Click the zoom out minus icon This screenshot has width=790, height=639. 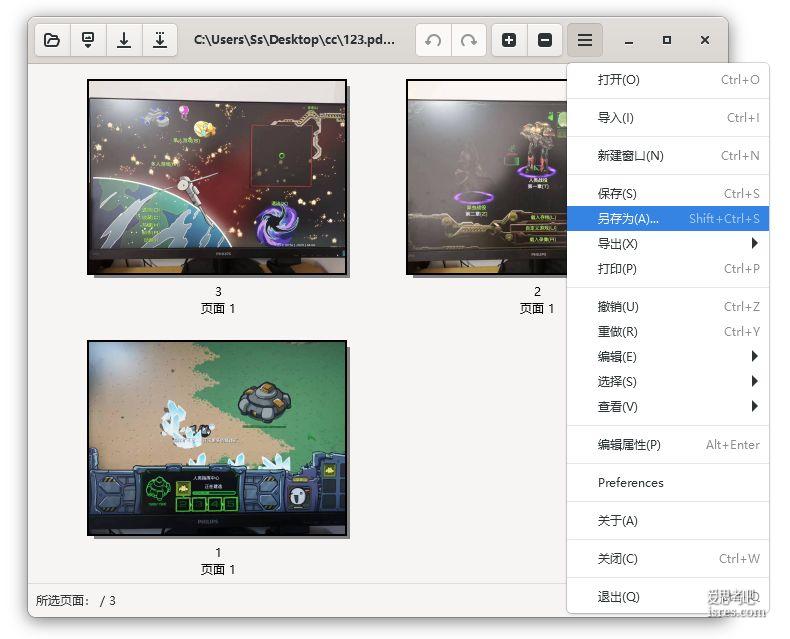coord(545,40)
